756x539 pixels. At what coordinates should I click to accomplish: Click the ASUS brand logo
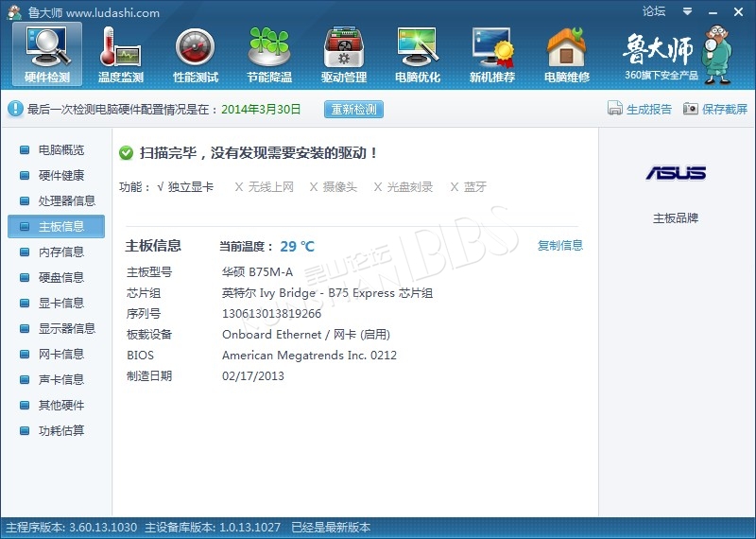[x=676, y=173]
